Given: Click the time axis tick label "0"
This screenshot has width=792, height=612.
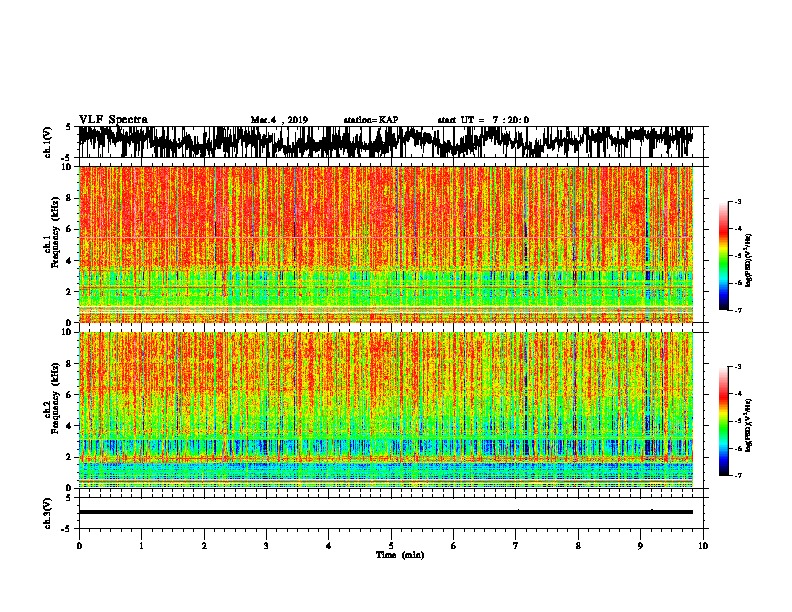Looking at the screenshot, I should pyautogui.click(x=79, y=546).
